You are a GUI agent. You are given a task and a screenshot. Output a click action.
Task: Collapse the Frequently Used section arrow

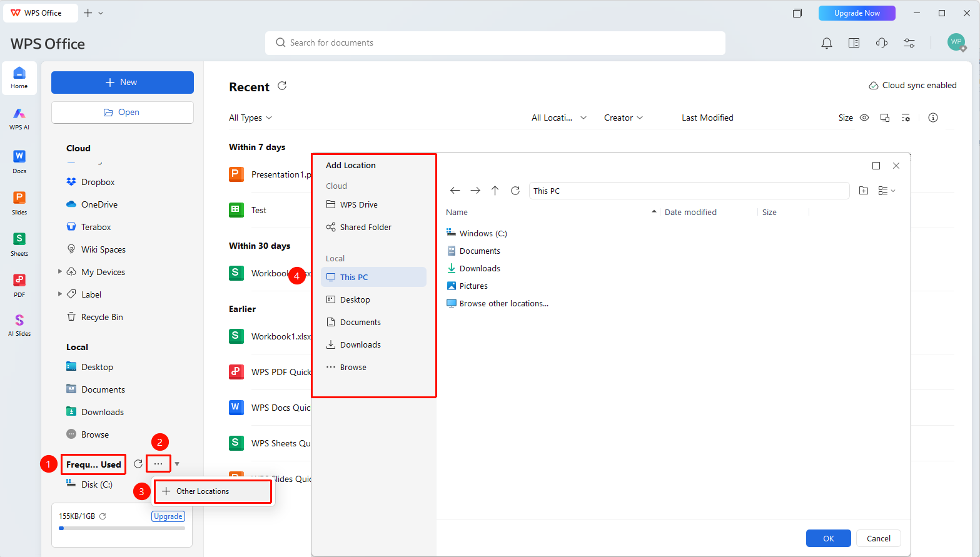(x=177, y=464)
